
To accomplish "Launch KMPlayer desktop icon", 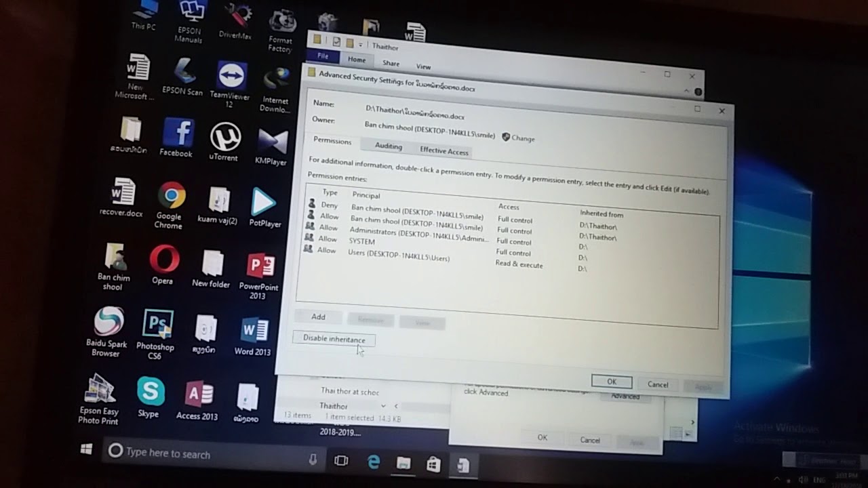I will click(x=271, y=147).
